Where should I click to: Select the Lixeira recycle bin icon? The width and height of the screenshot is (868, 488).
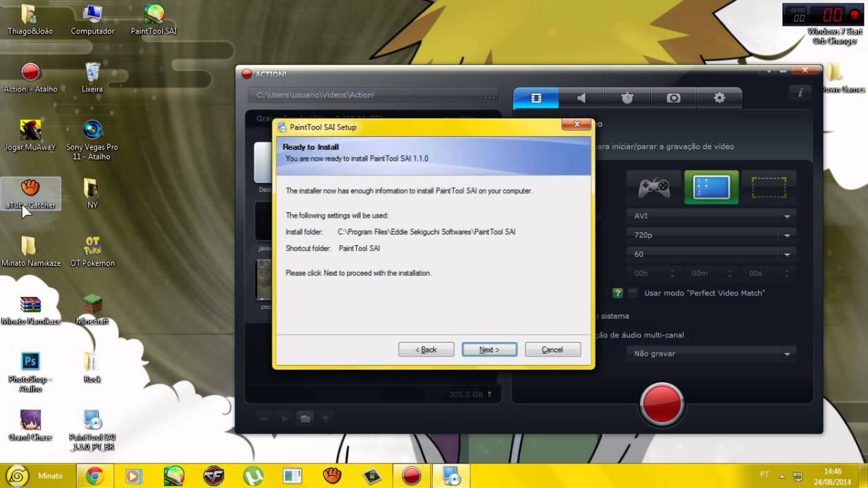92,78
